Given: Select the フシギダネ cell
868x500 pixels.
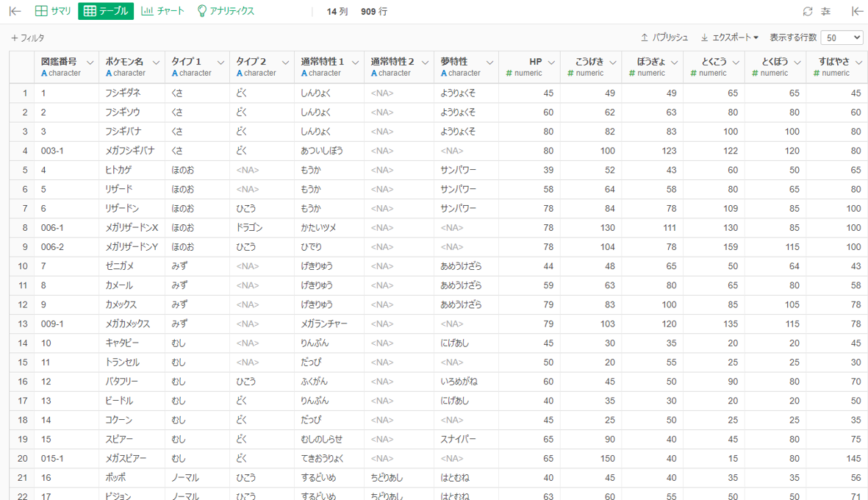Looking at the screenshot, I should pos(132,93).
